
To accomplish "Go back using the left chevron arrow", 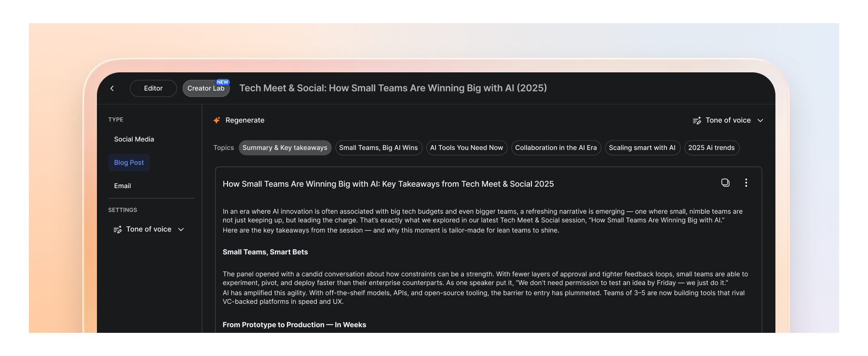I will [x=112, y=88].
